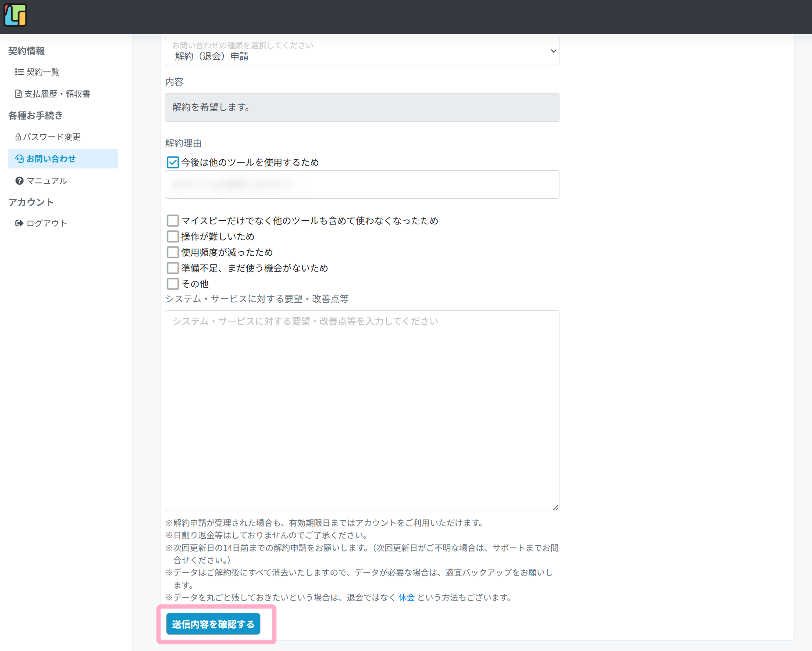The image size is (812, 651).
Task: Grab the textarea resize handle corner
Action: pos(556,508)
